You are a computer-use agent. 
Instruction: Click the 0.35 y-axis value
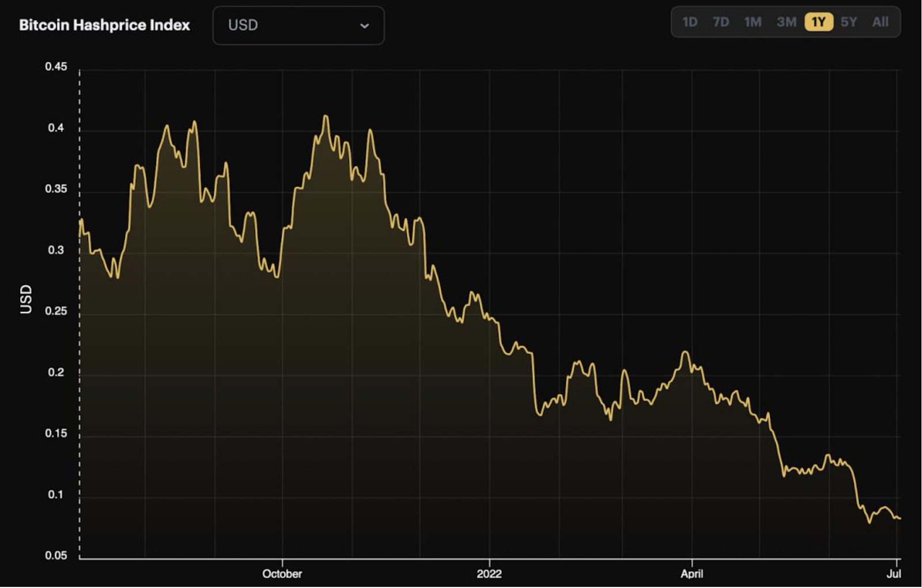(x=56, y=189)
